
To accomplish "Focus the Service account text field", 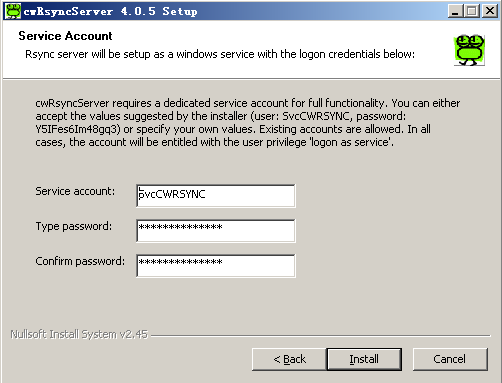I will click(216, 196).
